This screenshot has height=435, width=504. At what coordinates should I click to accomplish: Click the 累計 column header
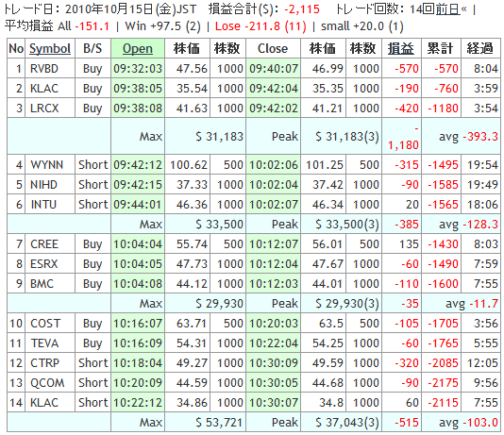point(440,48)
